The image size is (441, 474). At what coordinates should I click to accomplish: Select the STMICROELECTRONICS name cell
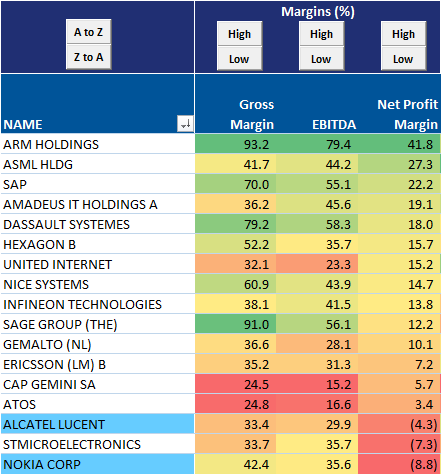98,444
